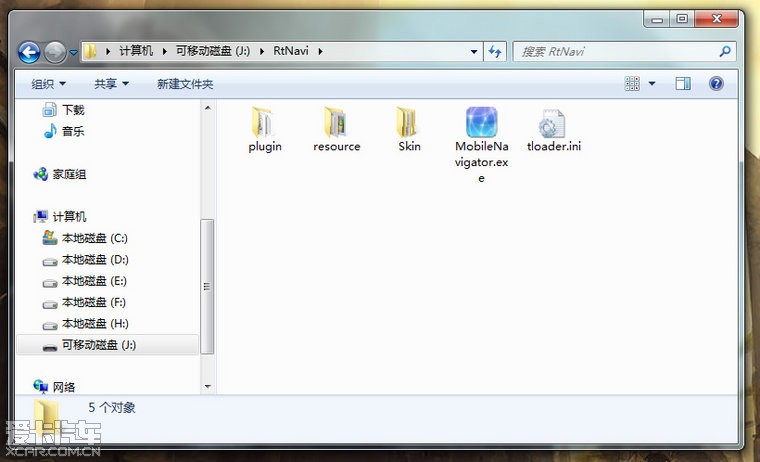
Task: Click the sidebar scroll down arrow
Action: click(x=207, y=386)
